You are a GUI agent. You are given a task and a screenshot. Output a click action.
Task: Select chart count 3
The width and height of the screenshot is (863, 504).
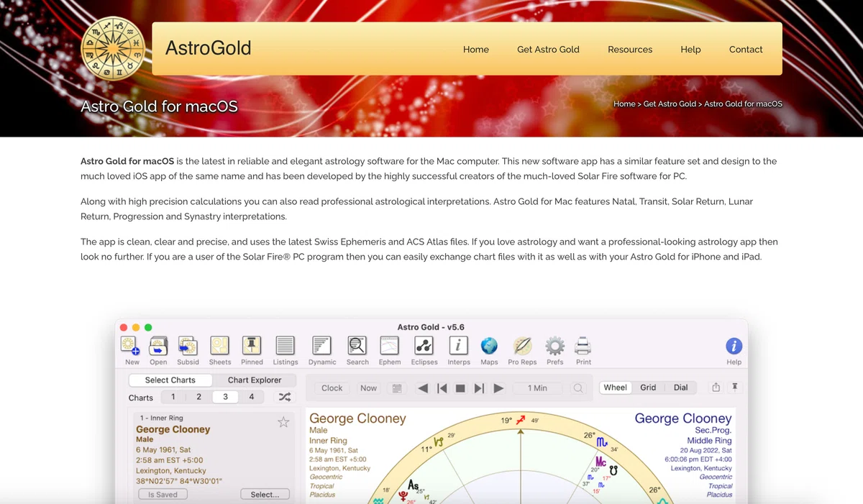point(225,397)
